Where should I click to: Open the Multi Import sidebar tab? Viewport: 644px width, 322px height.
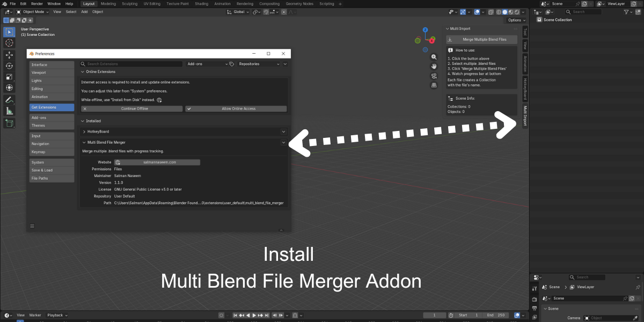click(525, 116)
